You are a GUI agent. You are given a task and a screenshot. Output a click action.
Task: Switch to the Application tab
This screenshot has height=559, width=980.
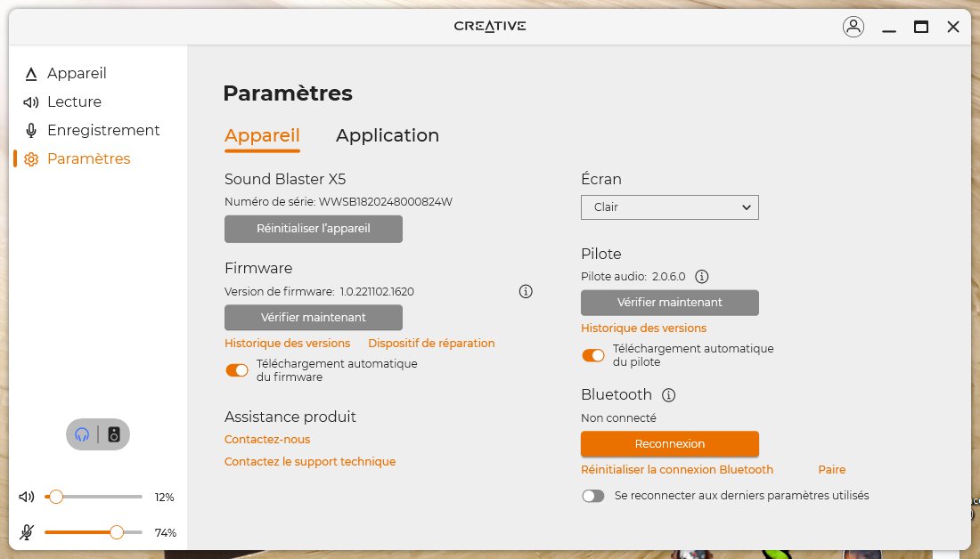[387, 135]
